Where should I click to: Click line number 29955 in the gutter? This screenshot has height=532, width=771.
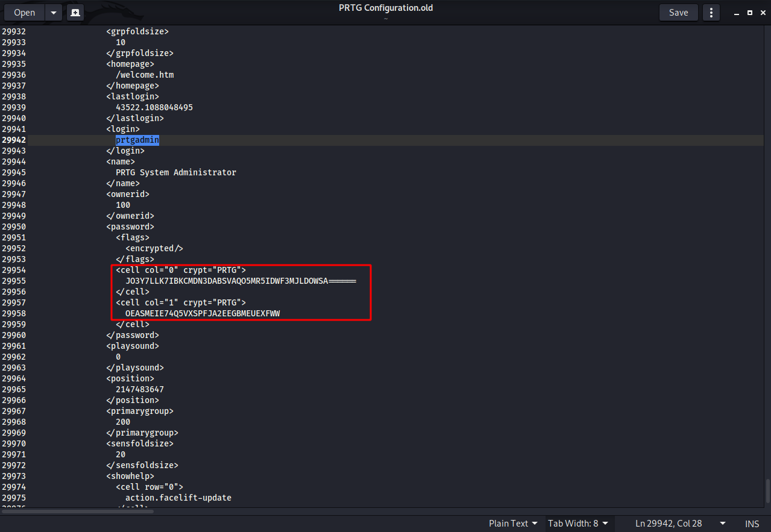point(14,281)
